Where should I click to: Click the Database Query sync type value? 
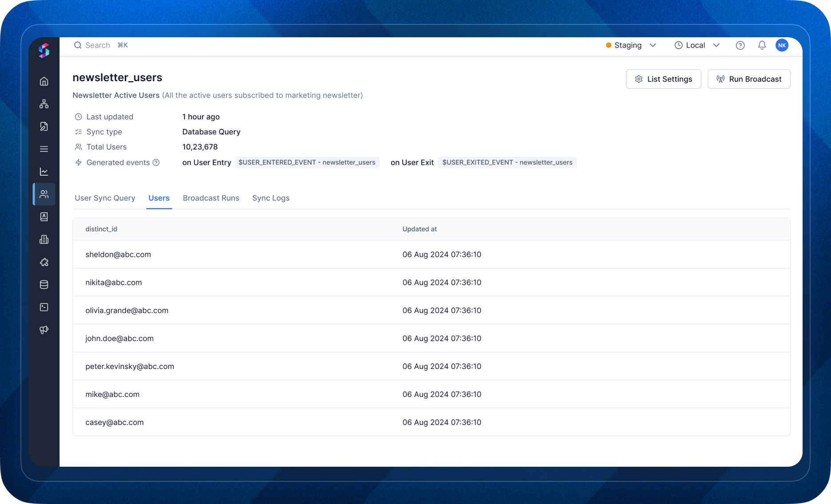(211, 132)
